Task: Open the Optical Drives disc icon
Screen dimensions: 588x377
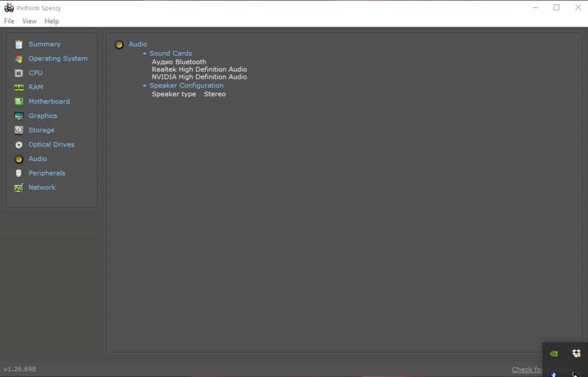Action: tap(19, 145)
